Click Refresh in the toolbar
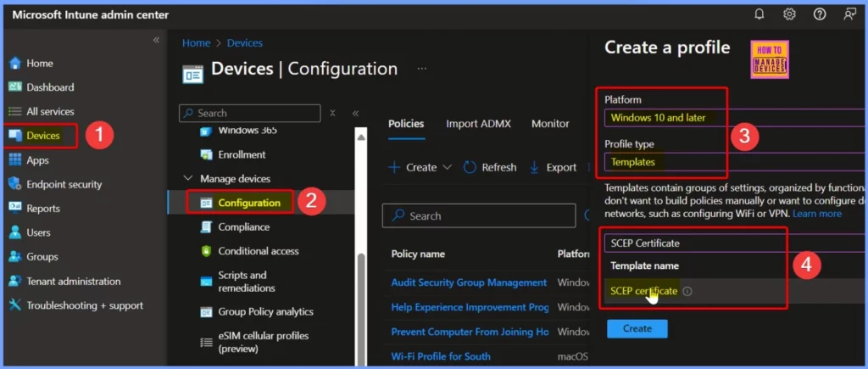This screenshot has width=868, height=369. (490, 167)
